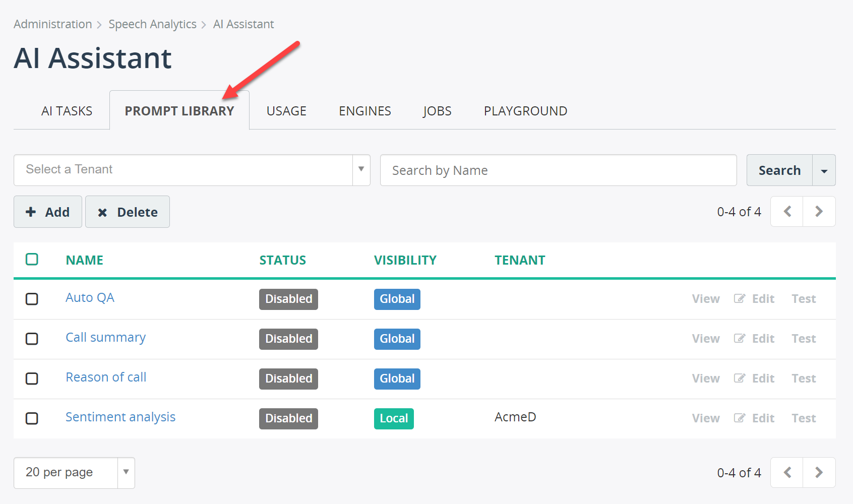Click the Delete button
The height and width of the screenshot is (504, 853).
tap(128, 212)
